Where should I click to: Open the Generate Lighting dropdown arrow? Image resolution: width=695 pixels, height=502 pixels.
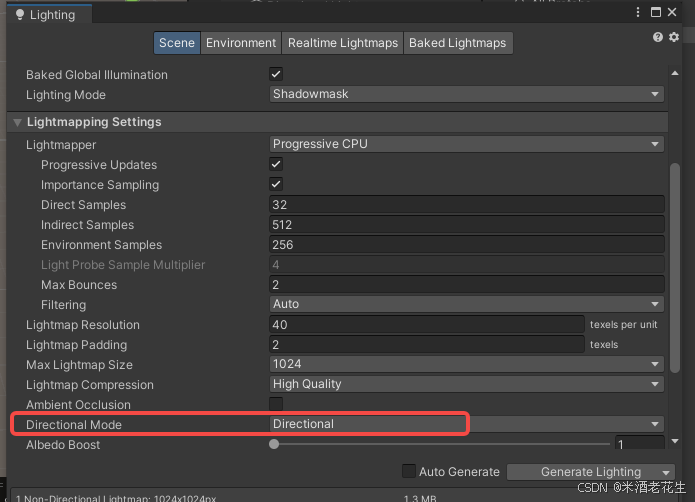point(666,472)
